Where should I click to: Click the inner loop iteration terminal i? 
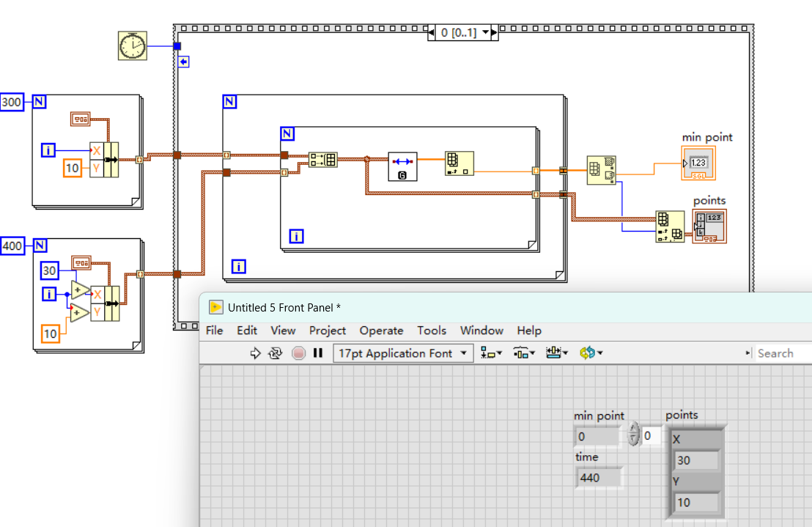pos(296,237)
